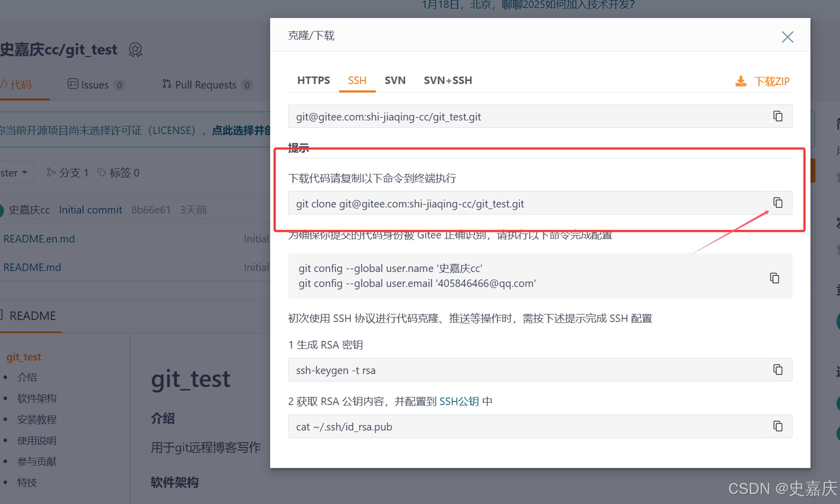The height and width of the screenshot is (504, 840).
Task: Jump to 介绍 in README outline
Action: [27, 377]
